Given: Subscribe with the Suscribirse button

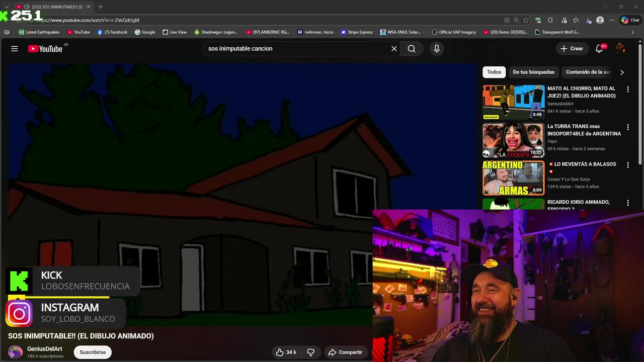Looking at the screenshot, I should (x=93, y=352).
